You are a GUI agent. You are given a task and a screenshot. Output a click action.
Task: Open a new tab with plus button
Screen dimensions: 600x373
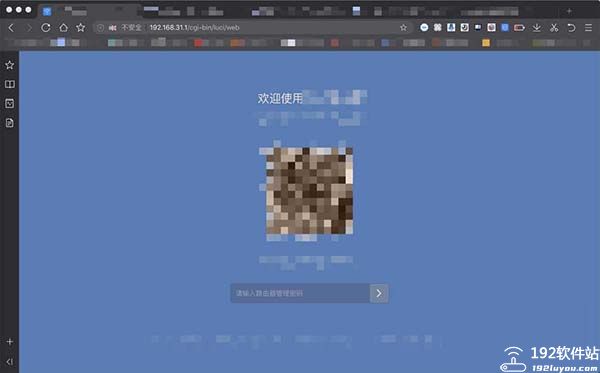coord(569,11)
